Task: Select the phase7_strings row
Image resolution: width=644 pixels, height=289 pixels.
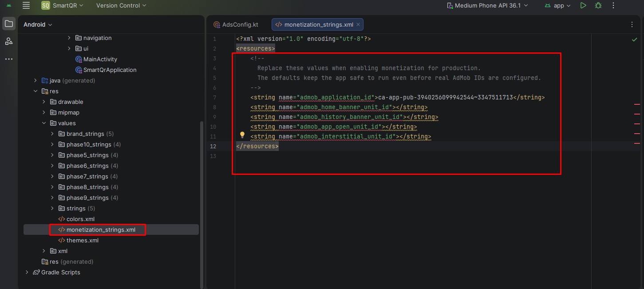Action: (111, 176)
